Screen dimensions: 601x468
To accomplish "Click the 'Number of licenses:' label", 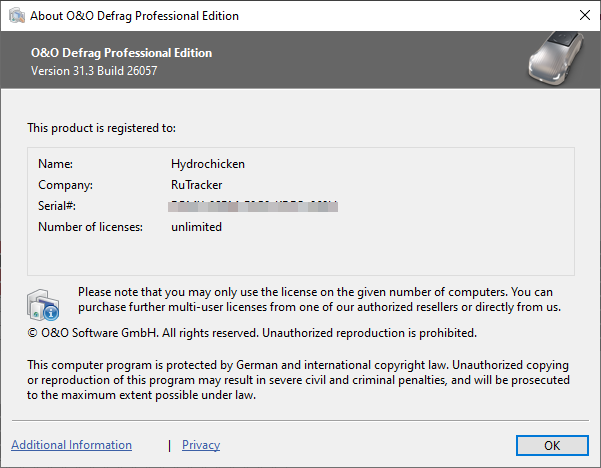I will (x=90, y=227).
